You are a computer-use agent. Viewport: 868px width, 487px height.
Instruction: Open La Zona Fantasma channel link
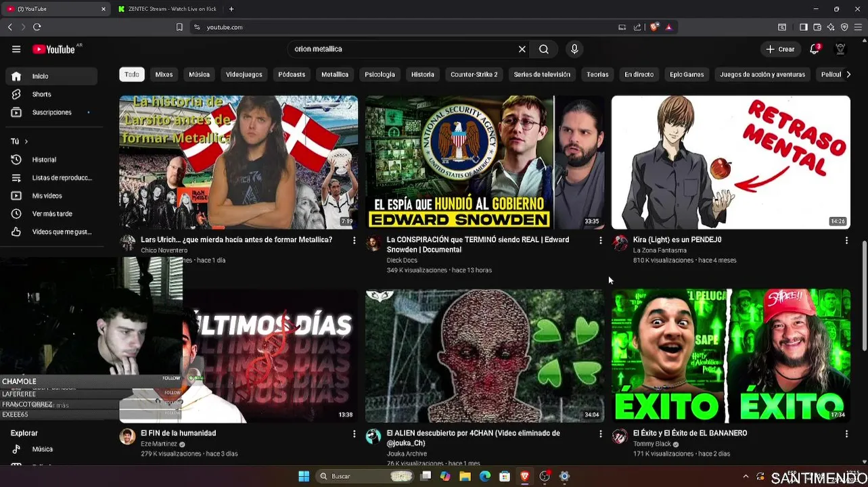coord(660,250)
